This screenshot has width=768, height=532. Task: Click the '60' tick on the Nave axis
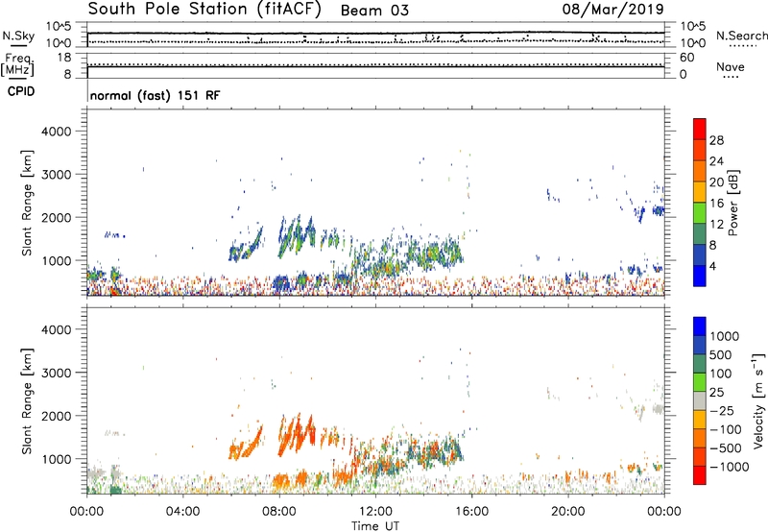pyautogui.click(x=686, y=58)
